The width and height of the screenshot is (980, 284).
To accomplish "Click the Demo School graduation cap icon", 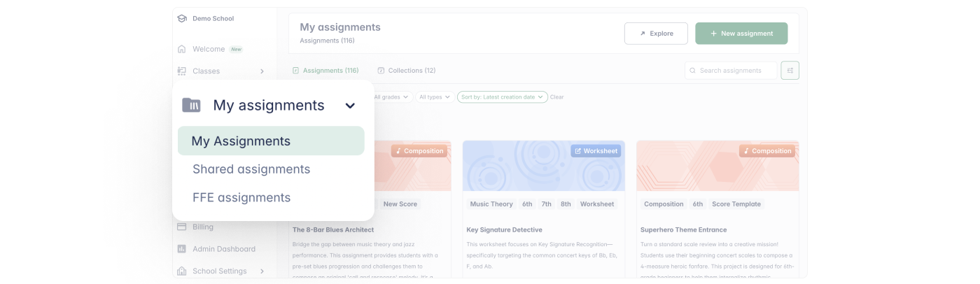I will tap(182, 19).
